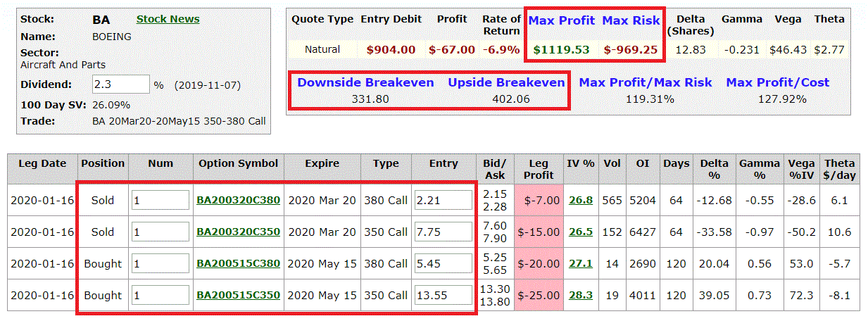Image resolution: width=868 pixels, height=321 pixels.
Task: Select the Theta value $2.77
Action: [x=829, y=49]
